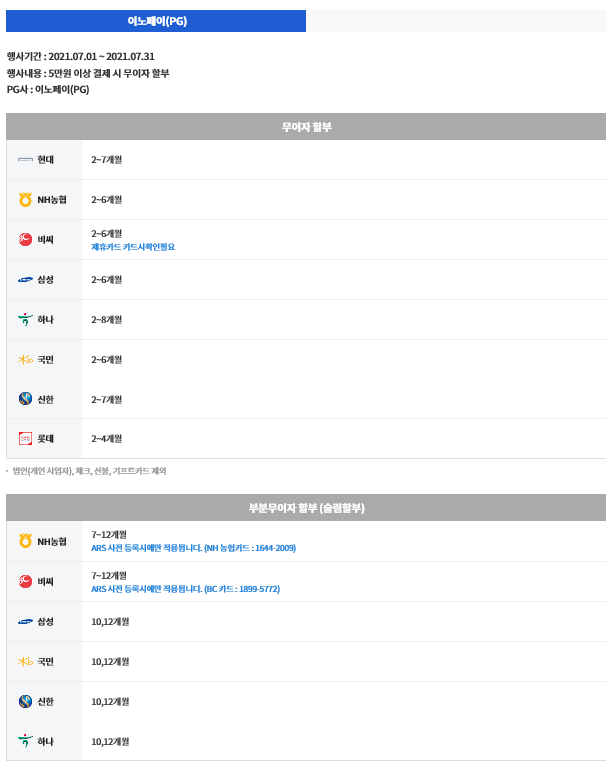Click 삼성 logo in 부분무이자 할부 table
Screen dimensions: 612x769
[x=26, y=622]
